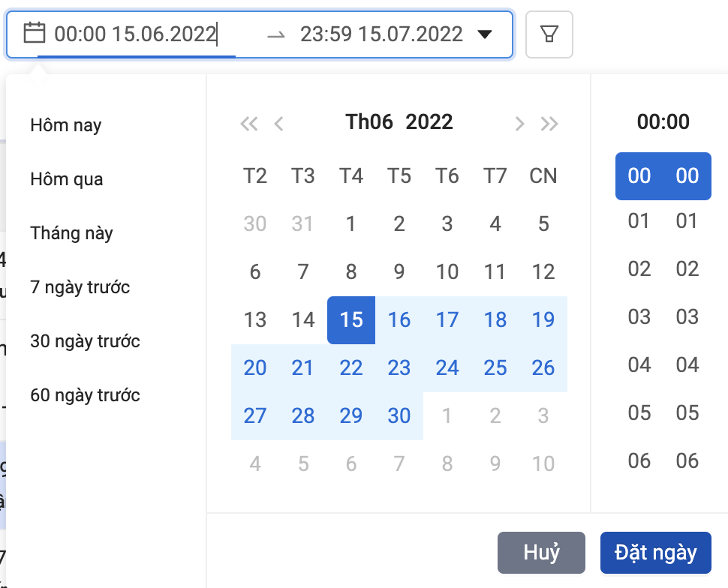Viewport: 728px width, 588px height.
Task: Advance to next month with right chevron
Action: tap(519, 122)
